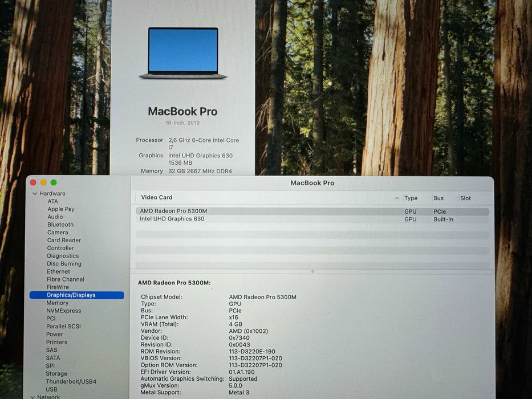Screen dimensions: 532x399
Task: Click the Vendor AMD (0x1002) value
Action: coord(249,331)
